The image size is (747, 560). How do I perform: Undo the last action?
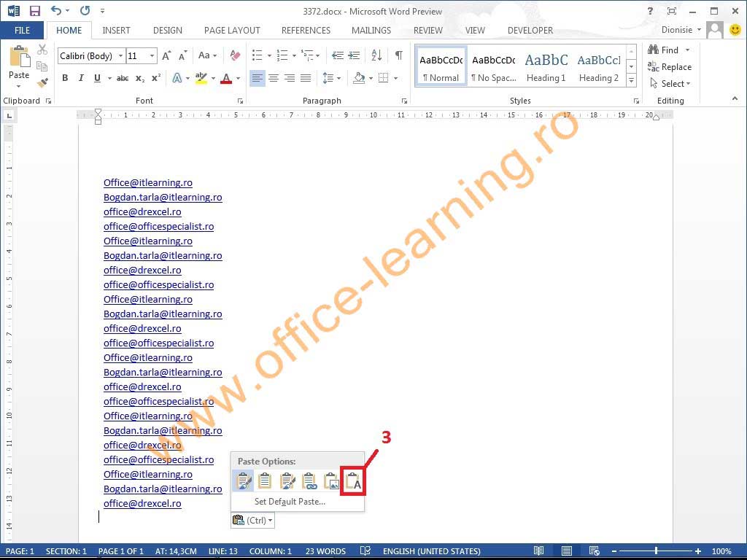[56, 10]
